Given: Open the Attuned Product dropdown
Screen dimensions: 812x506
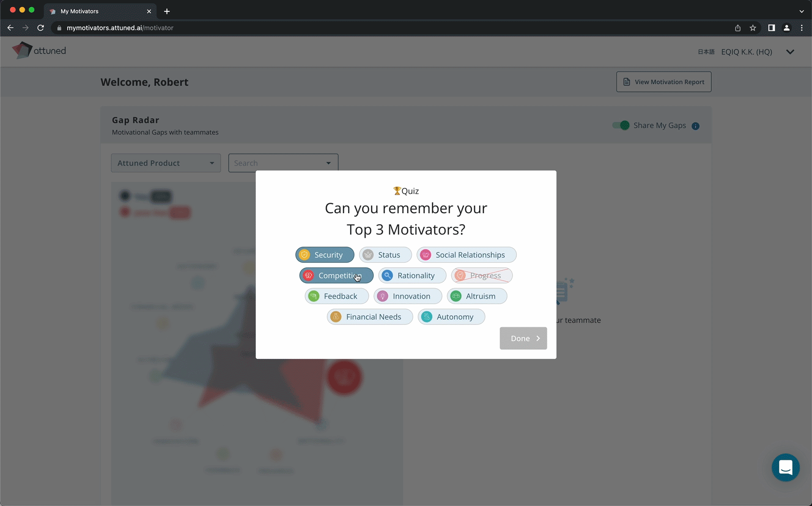Looking at the screenshot, I should (x=166, y=163).
